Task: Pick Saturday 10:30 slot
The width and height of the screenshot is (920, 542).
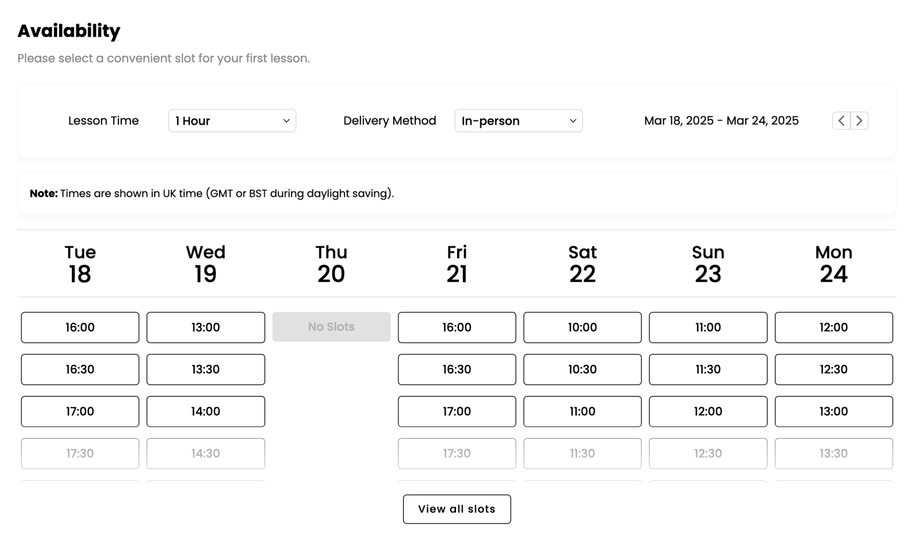Action: coord(582,369)
